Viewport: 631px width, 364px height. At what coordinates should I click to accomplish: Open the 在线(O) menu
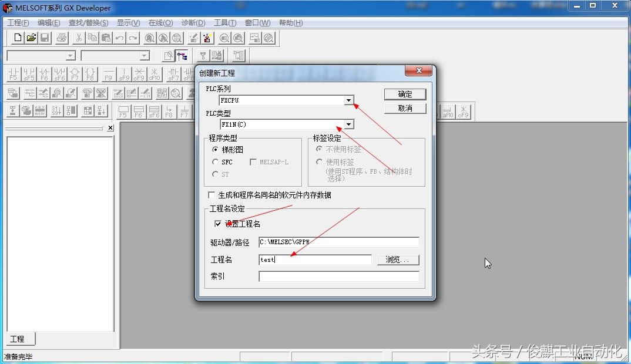click(x=160, y=22)
